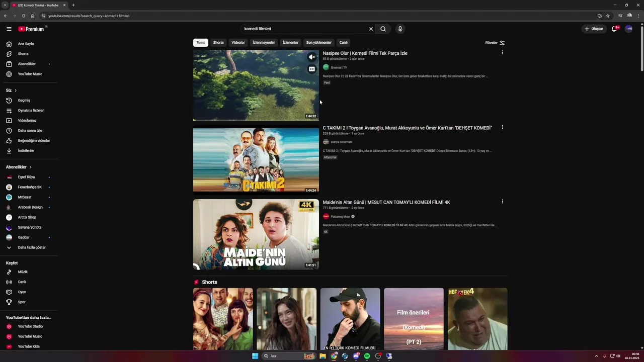The image size is (644, 362).
Task: Bookmark this page with star icon
Action: [x=608, y=16]
